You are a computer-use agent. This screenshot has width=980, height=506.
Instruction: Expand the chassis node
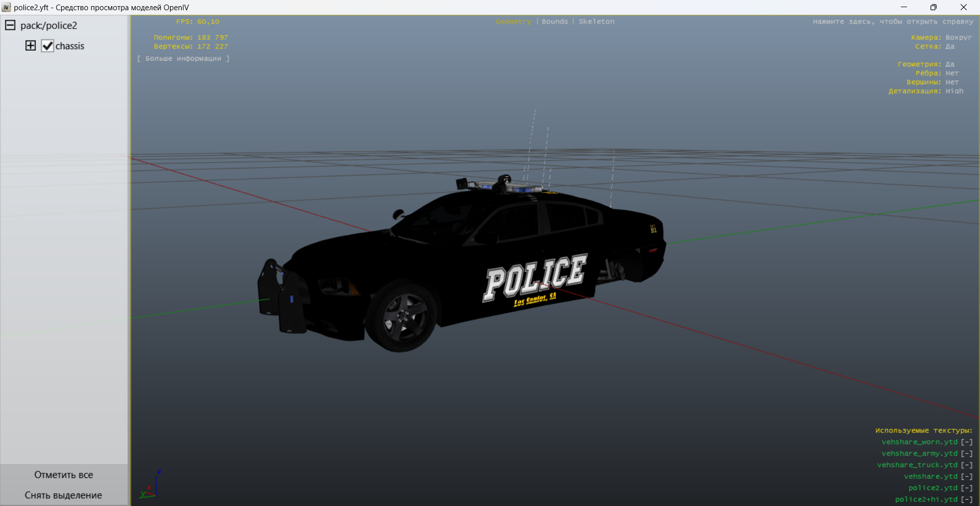(31, 46)
